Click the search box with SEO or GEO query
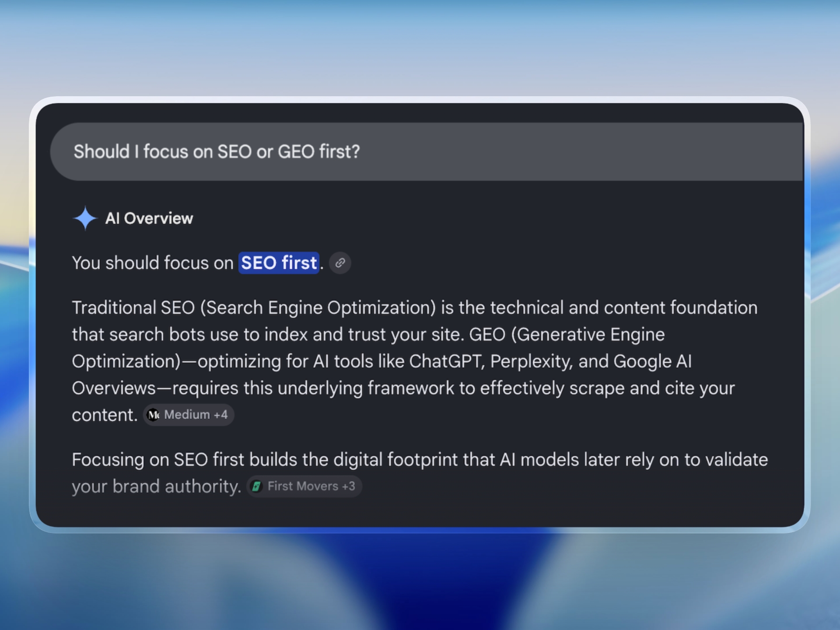 427,151
